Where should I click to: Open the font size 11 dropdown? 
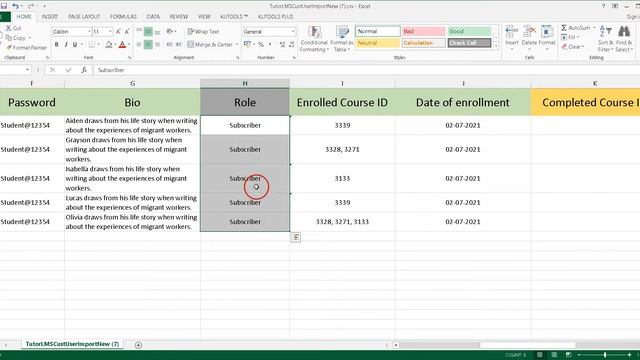click(x=110, y=31)
